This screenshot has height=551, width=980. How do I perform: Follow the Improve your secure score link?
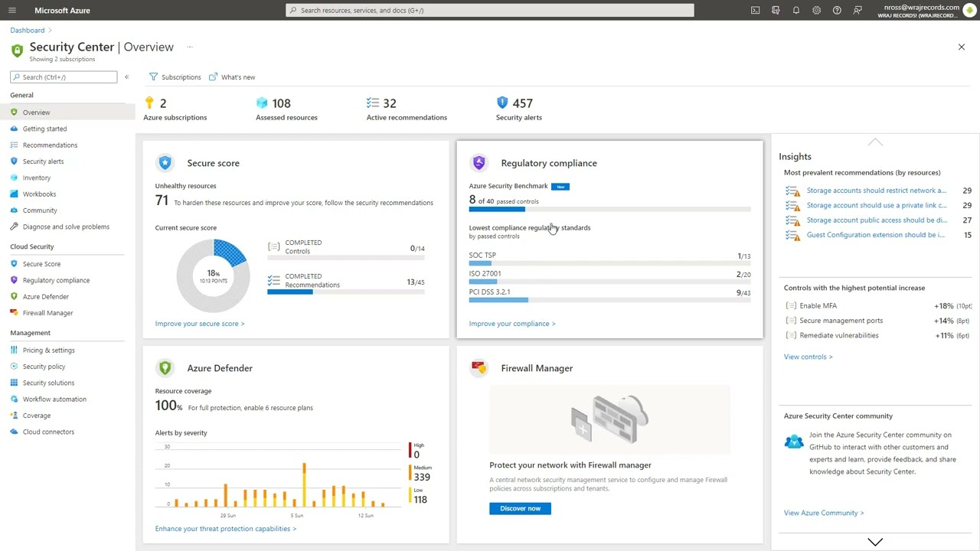click(x=200, y=324)
